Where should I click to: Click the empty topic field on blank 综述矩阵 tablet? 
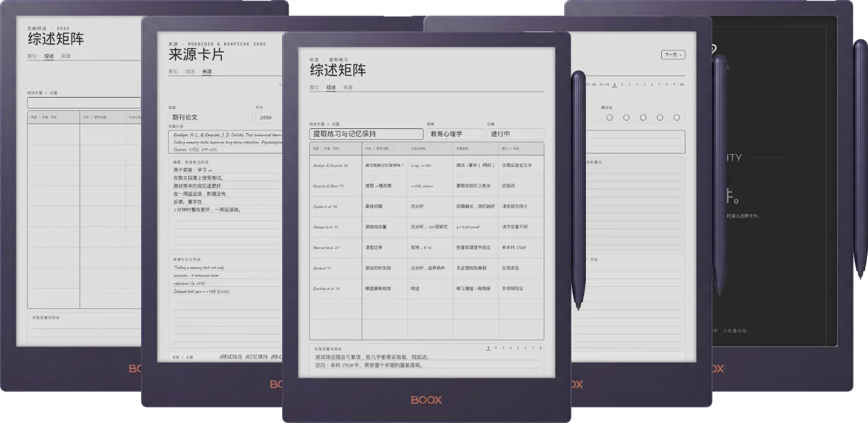pyautogui.click(x=84, y=102)
